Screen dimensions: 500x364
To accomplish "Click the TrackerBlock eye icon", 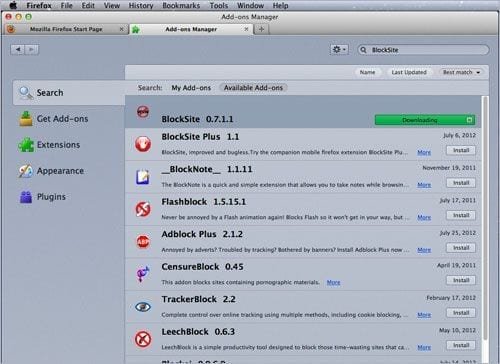I will point(143,306).
